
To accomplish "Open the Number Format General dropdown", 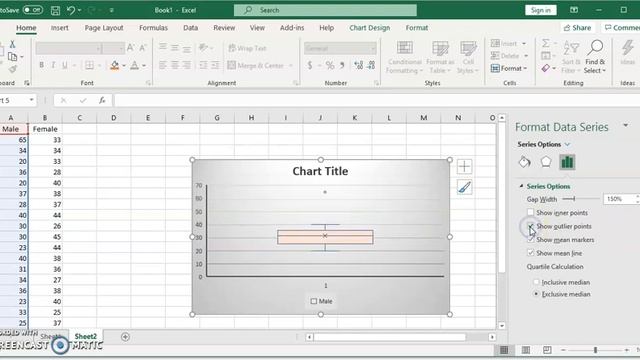I will (372, 48).
